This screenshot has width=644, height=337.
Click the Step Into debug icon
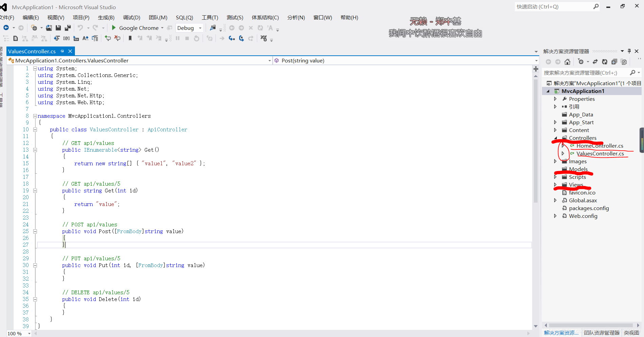coord(232,38)
